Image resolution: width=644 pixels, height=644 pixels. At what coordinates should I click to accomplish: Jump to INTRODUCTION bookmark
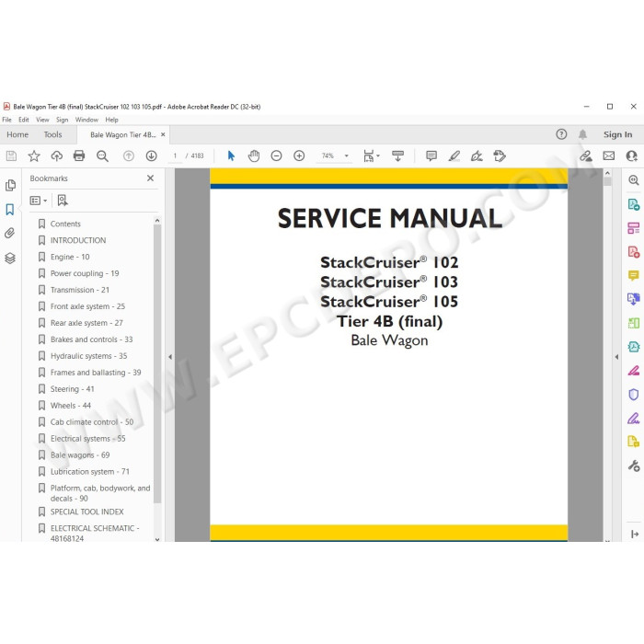78,240
